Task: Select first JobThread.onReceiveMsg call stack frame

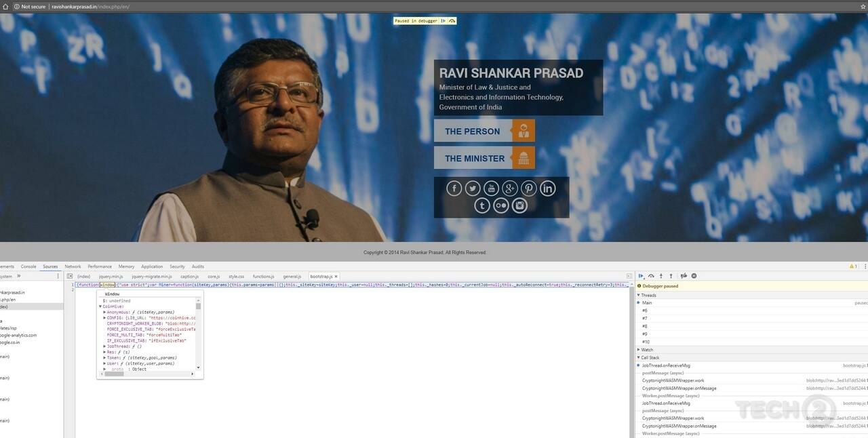Action: 751,365
